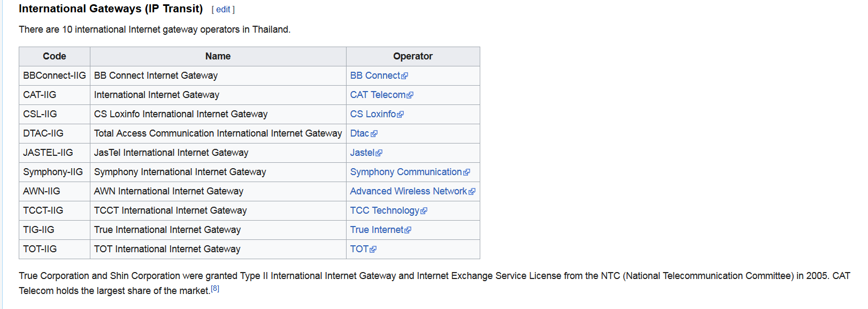Click the International Internet Gateway name for CAT-IIG
The width and height of the screenshot is (868, 309).
click(x=218, y=95)
